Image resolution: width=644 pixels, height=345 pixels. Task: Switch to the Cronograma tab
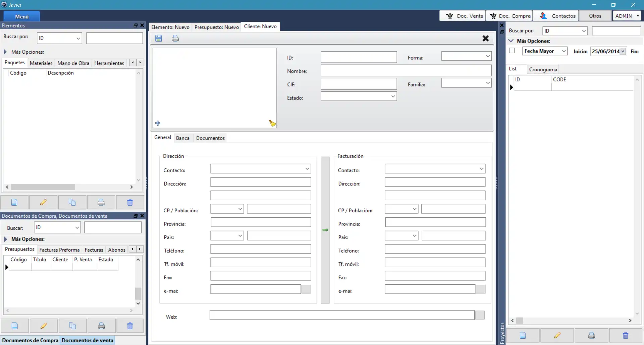pos(543,69)
